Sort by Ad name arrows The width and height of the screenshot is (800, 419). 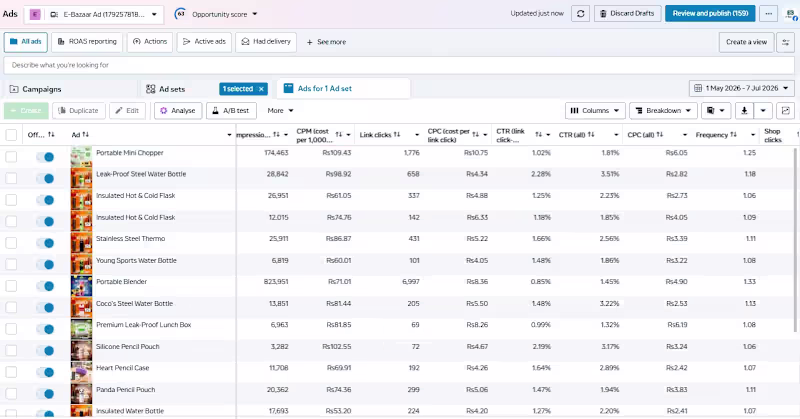point(85,135)
